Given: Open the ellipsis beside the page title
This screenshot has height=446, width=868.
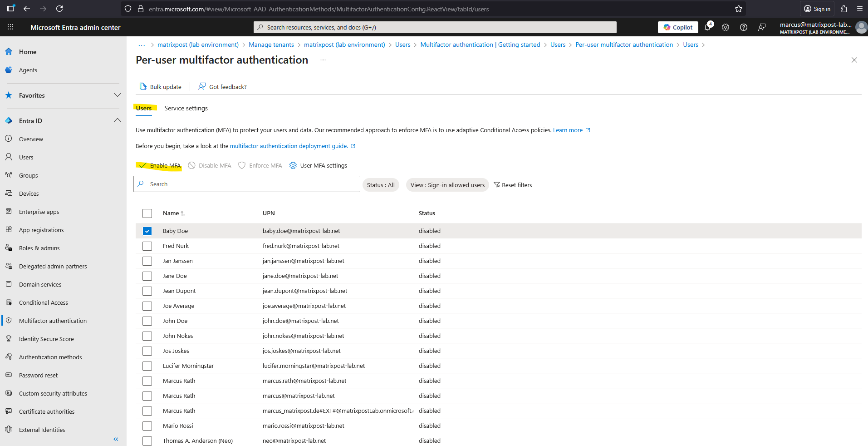Looking at the screenshot, I should (x=323, y=60).
